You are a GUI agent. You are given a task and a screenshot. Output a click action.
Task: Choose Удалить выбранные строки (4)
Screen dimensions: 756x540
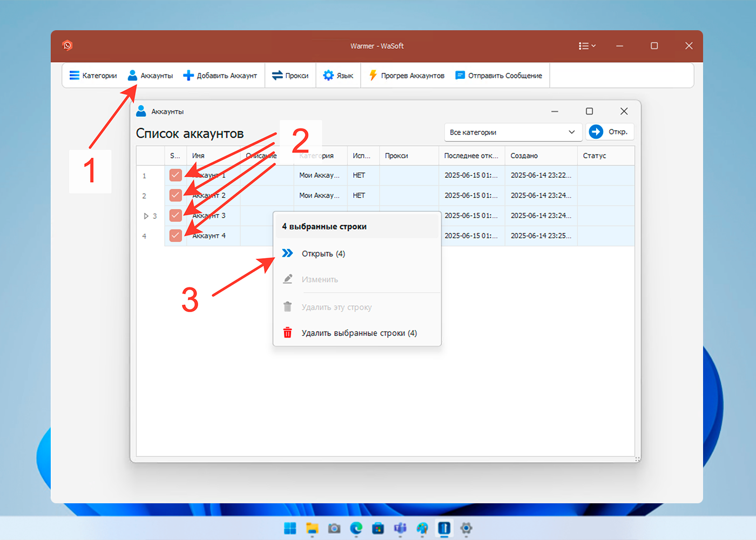click(x=359, y=333)
